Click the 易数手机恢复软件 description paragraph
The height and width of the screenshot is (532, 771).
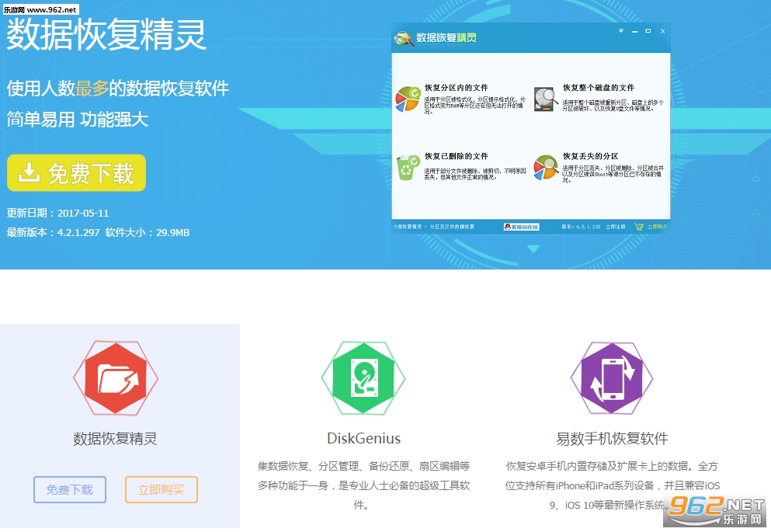click(x=612, y=485)
